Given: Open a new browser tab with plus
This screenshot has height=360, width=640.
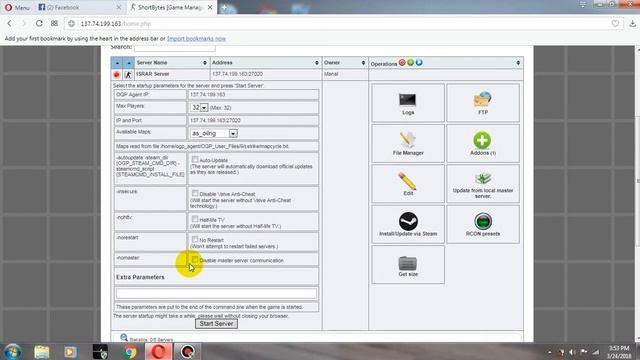Looking at the screenshot, I should tap(224, 7).
